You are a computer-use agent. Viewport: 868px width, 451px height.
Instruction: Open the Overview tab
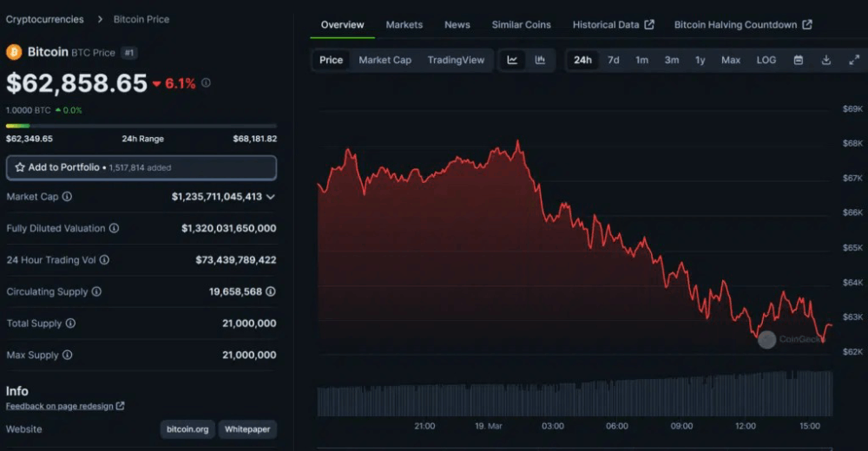pos(342,24)
